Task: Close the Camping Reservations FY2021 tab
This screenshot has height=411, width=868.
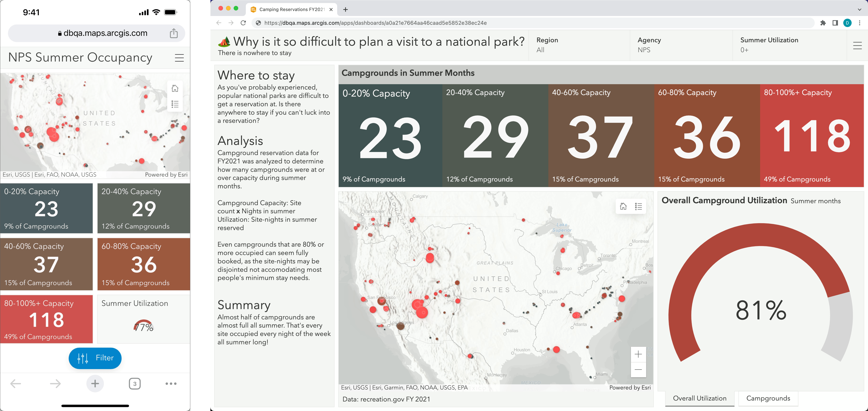Action: pyautogui.click(x=331, y=10)
